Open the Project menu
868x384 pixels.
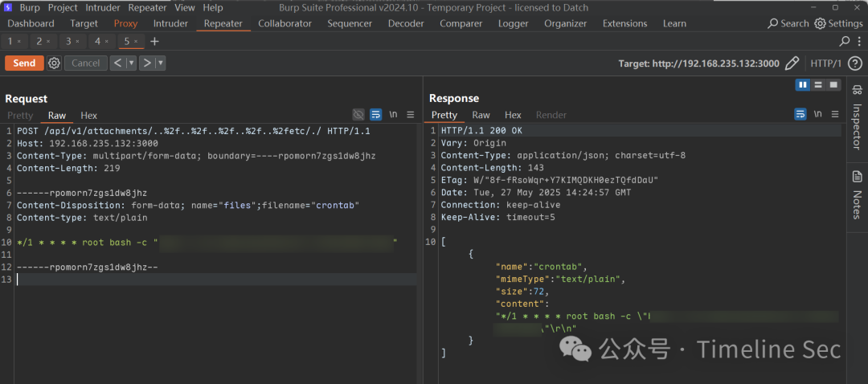tap(63, 8)
